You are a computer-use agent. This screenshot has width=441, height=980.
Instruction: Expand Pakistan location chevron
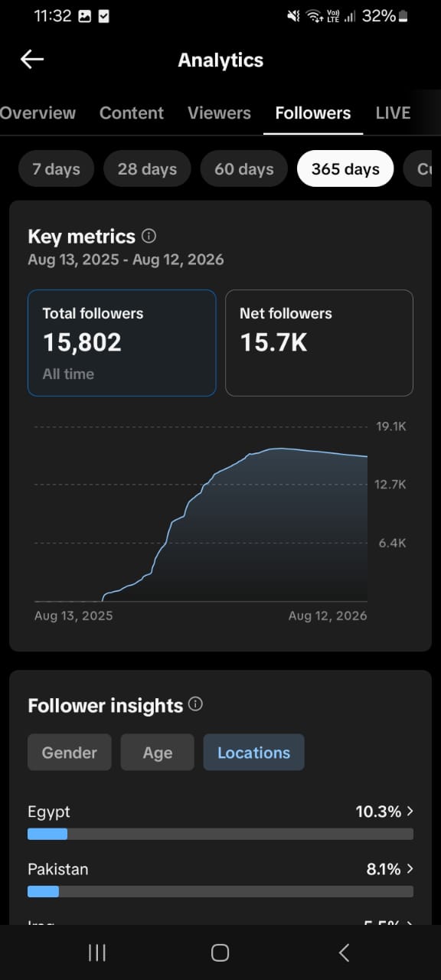click(410, 868)
